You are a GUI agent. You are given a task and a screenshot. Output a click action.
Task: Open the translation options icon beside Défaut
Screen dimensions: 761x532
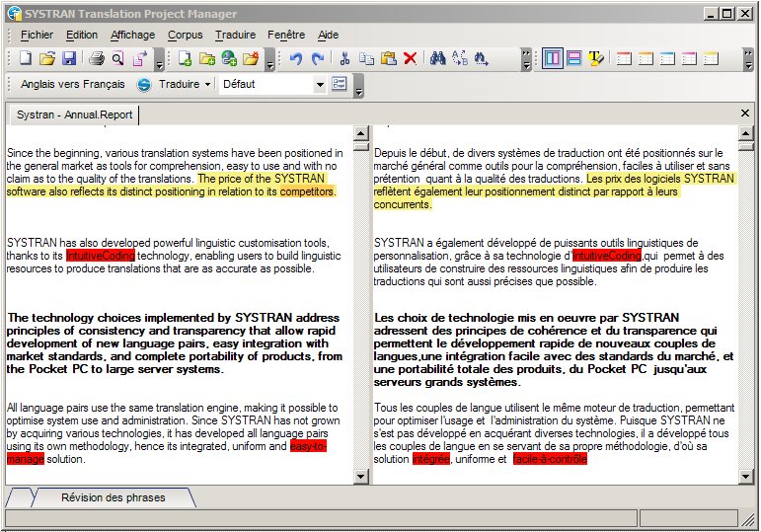pos(340,84)
